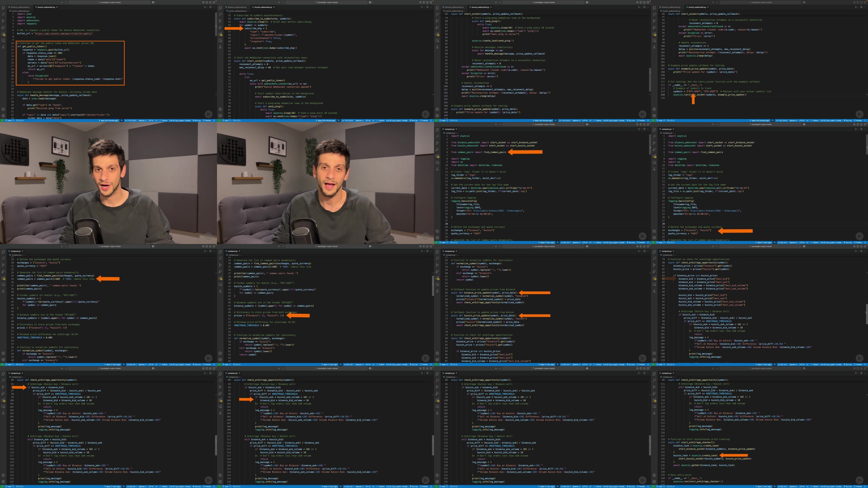The width and height of the screenshot is (868, 488).
Task: Open run chevron in 'Receive messages indefinitely' frame
Action: (641, 7)
